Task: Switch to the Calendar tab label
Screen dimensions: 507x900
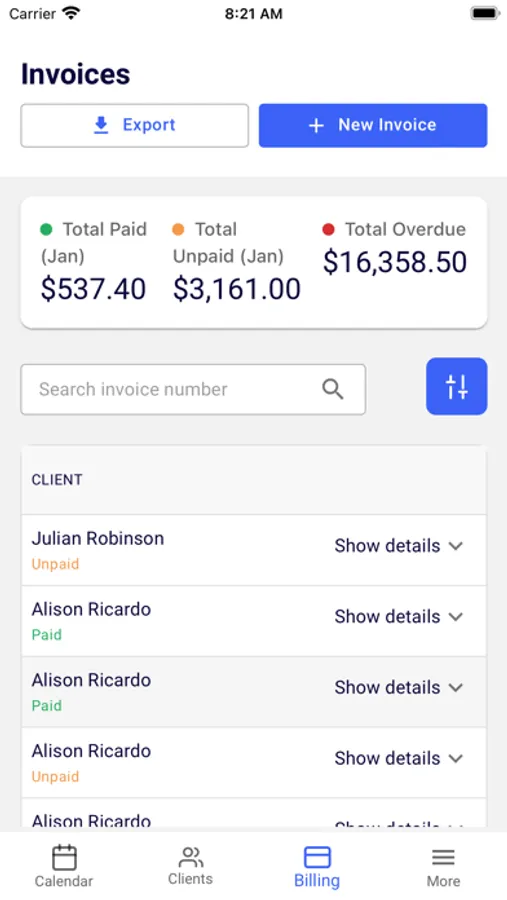Action: tap(64, 881)
